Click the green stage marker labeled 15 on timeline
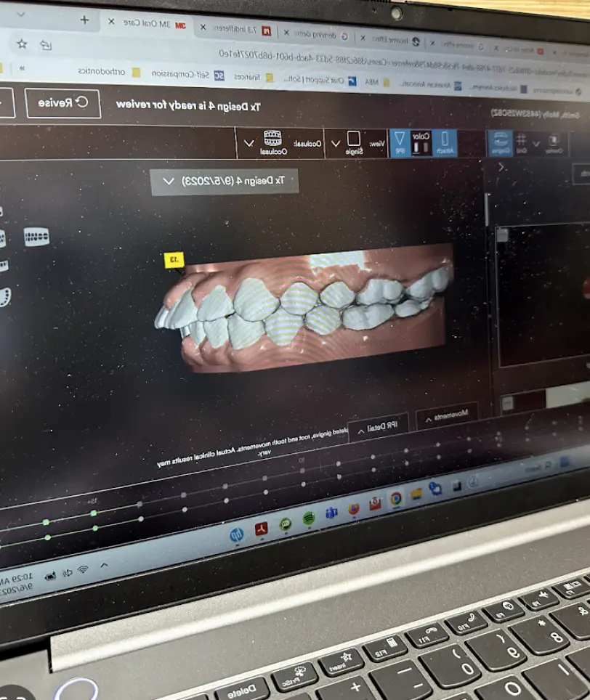590x700 pixels. [93, 513]
